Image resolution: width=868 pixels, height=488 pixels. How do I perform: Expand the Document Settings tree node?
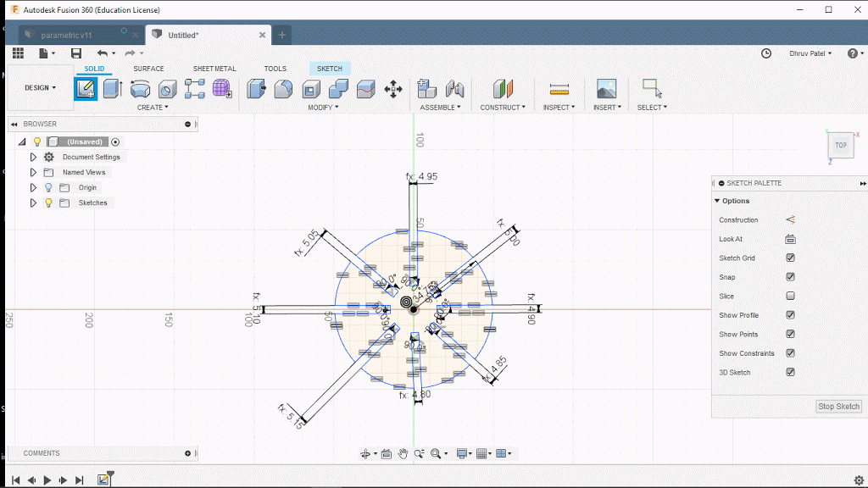tap(33, 157)
